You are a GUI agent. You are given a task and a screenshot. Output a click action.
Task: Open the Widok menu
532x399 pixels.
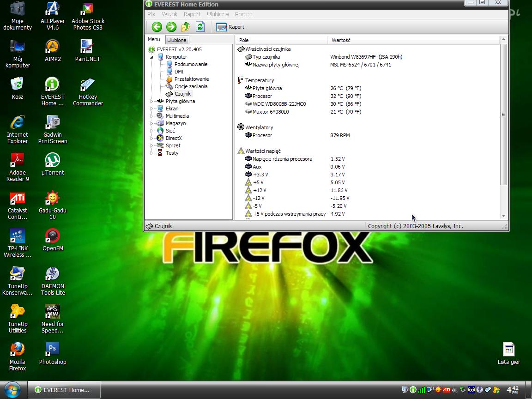169,14
